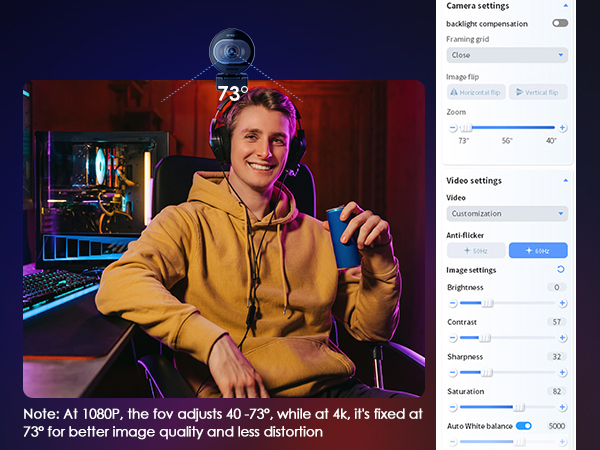
Task: Adjust the Zoom slider handle
Action: 466,128
